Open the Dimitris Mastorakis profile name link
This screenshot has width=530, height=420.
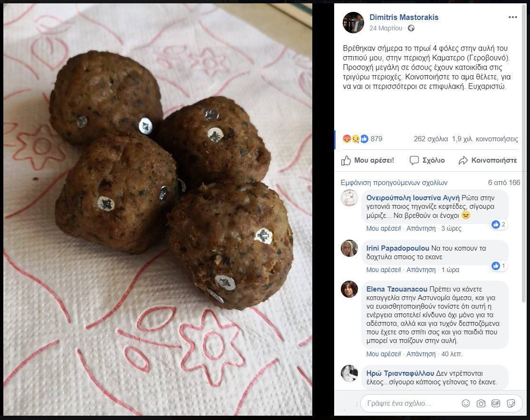click(x=404, y=17)
